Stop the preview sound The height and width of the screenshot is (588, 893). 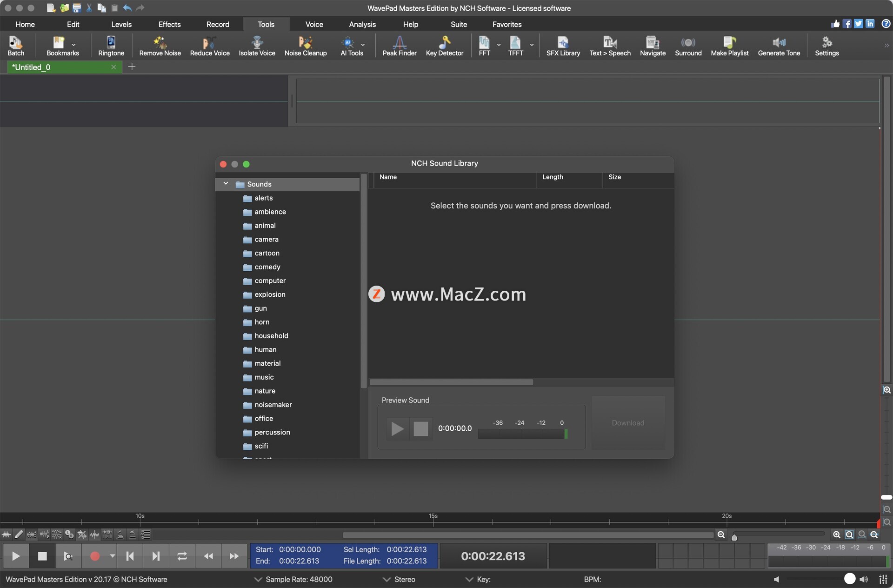420,428
